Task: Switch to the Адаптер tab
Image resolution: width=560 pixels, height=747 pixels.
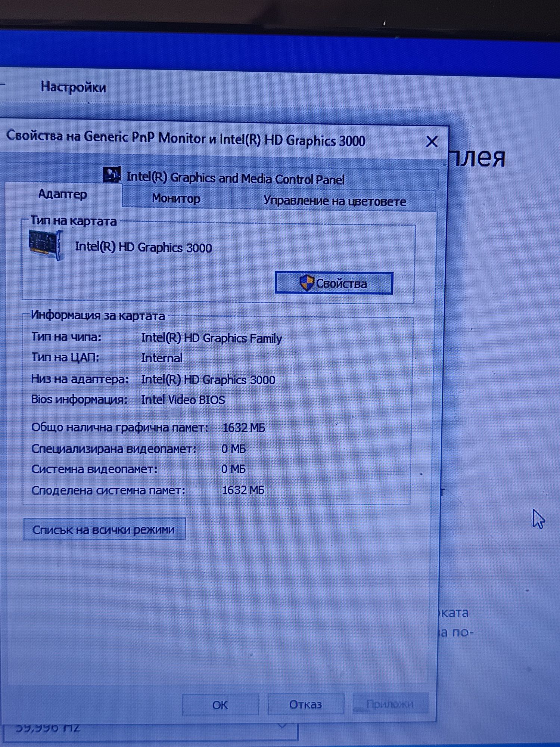Action: (63, 194)
